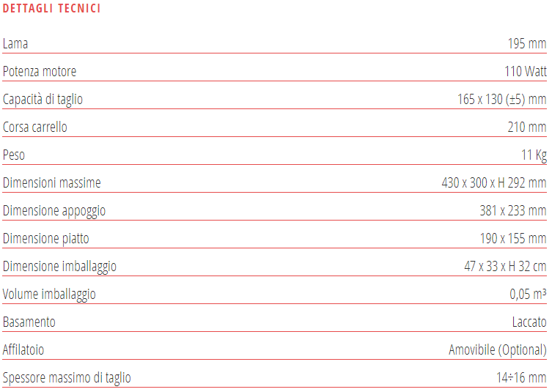Select the Dimensione appoggio label
The width and height of the screenshot is (552, 392).
click(x=54, y=210)
